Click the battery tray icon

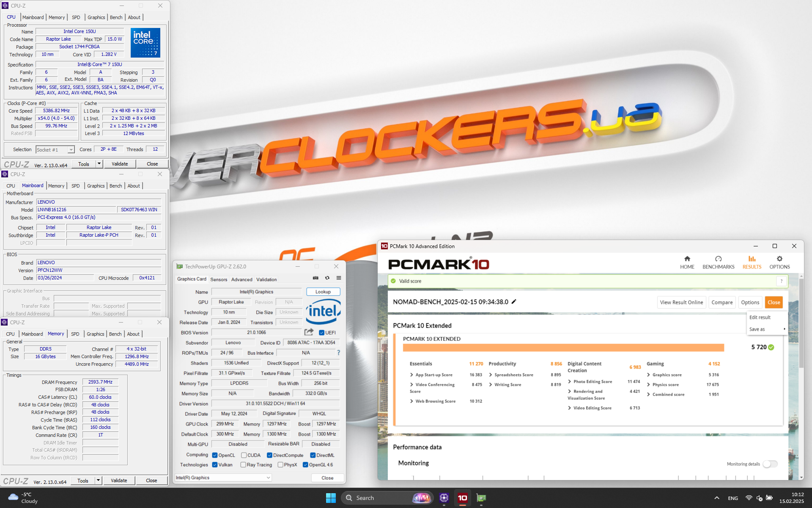[x=769, y=498]
